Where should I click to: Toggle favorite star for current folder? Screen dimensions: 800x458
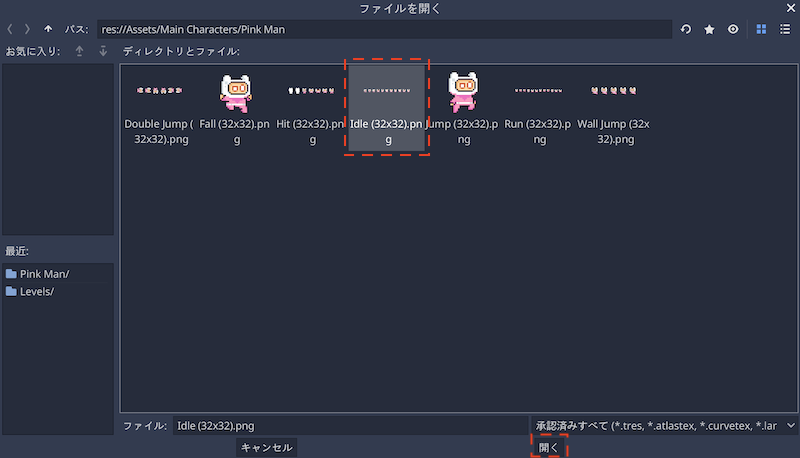709,30
